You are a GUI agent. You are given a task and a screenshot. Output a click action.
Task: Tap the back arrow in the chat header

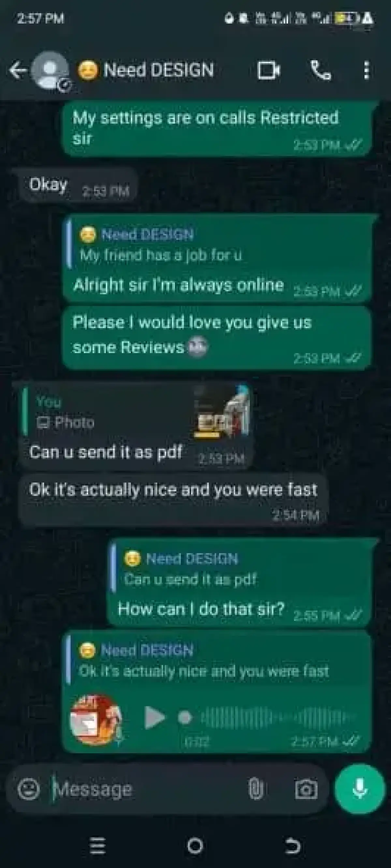[x=18, y=70]
